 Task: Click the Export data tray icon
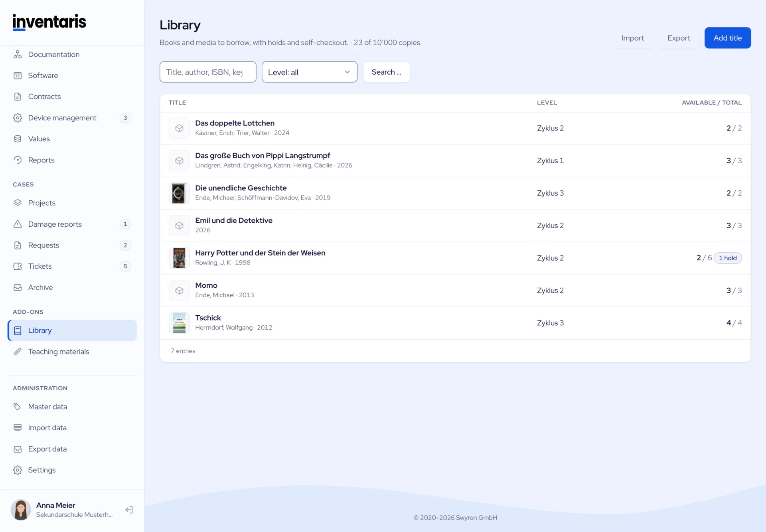coord(18,449)
